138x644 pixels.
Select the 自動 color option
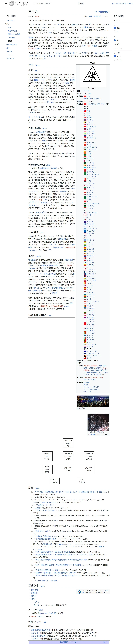tap(115, 53)
